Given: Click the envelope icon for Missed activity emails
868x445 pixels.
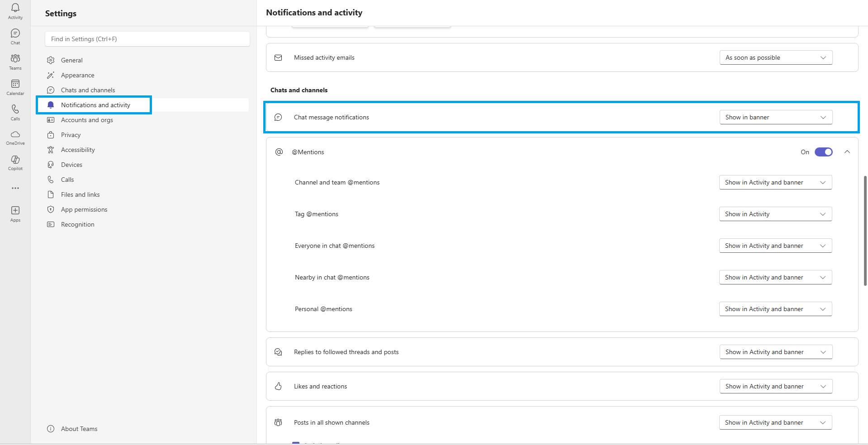Looking at the screenshot, I should (x=278, y=57).
